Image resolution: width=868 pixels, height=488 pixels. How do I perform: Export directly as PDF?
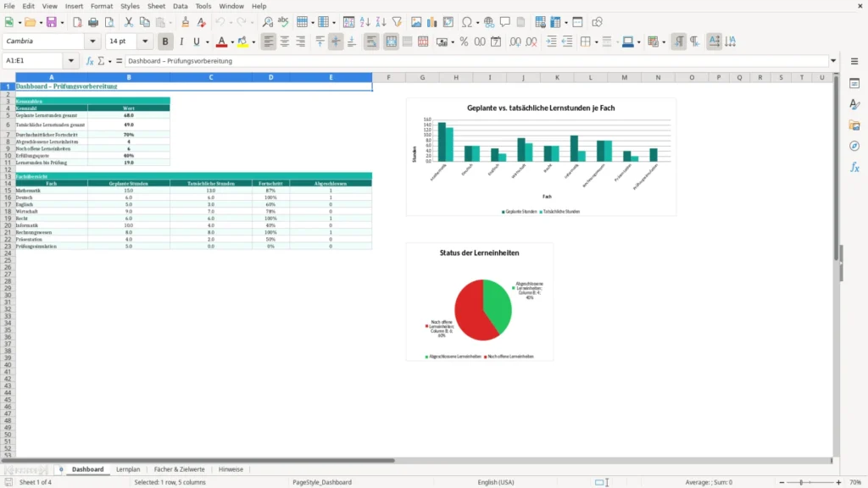click(x=77, y=22)
